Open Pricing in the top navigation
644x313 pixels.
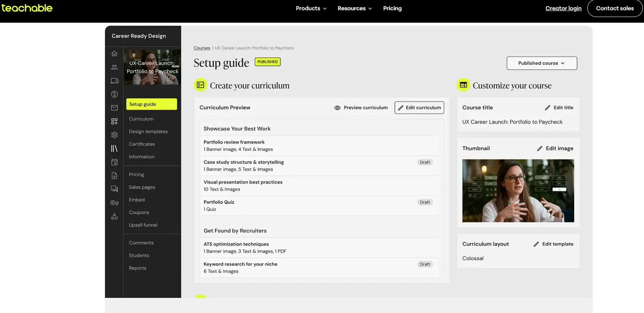pos(392,8)
